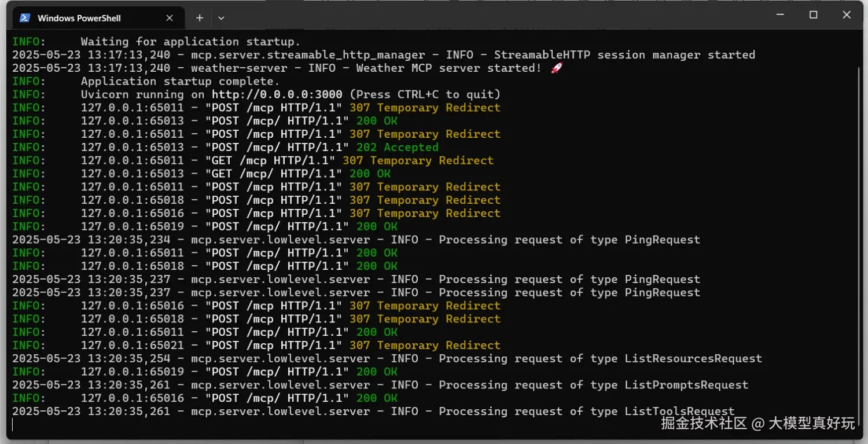The image size is (868, 444).
Task: Expand the new tab profile dropdown
Action: [221, 18]
